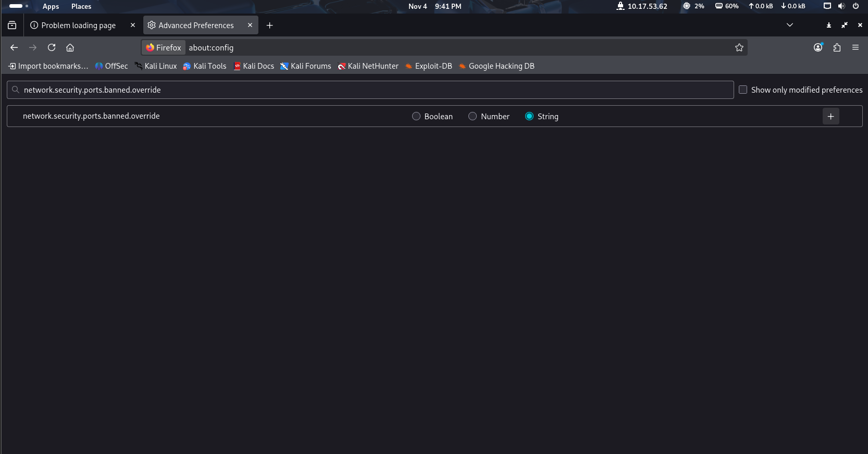Select the Number radio option

coord(473,116)
